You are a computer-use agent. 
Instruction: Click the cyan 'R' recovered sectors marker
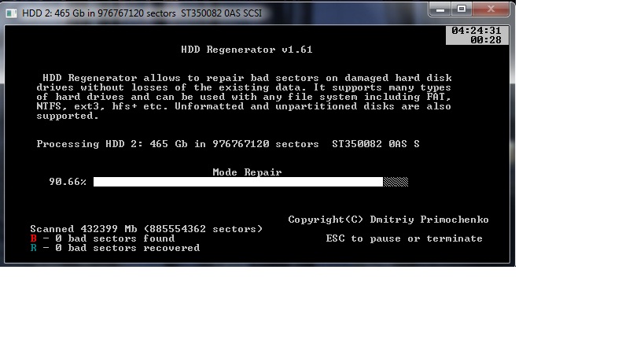click(x=34, y=248)
